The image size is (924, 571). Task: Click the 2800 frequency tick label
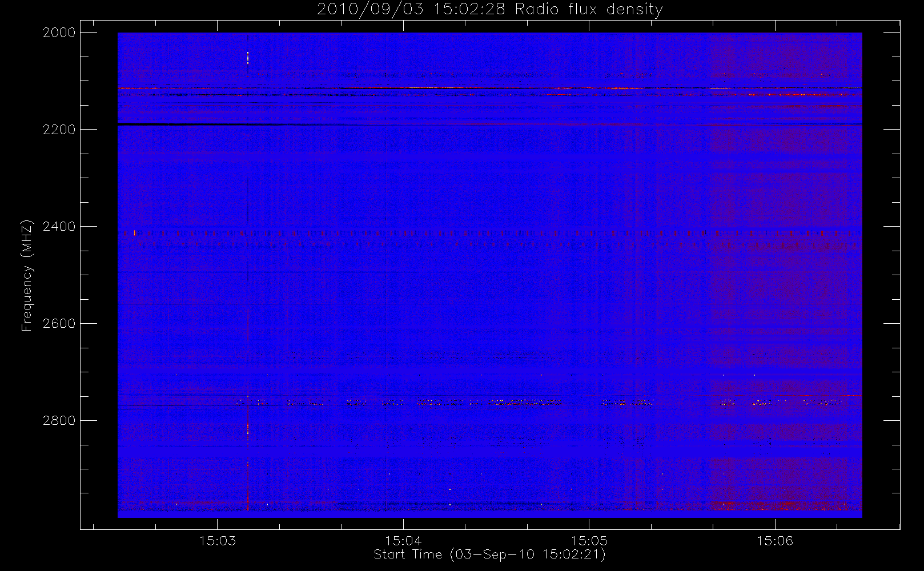(x=59, y=421)
